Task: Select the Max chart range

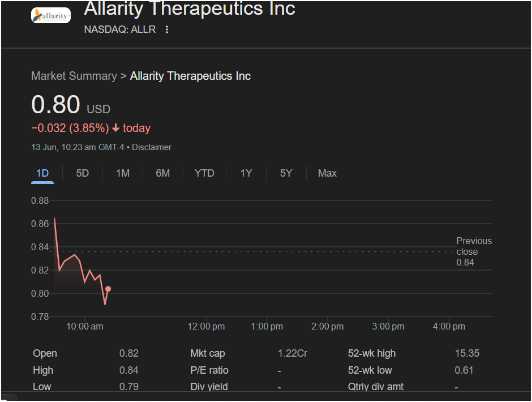Action: pos(327,173)
